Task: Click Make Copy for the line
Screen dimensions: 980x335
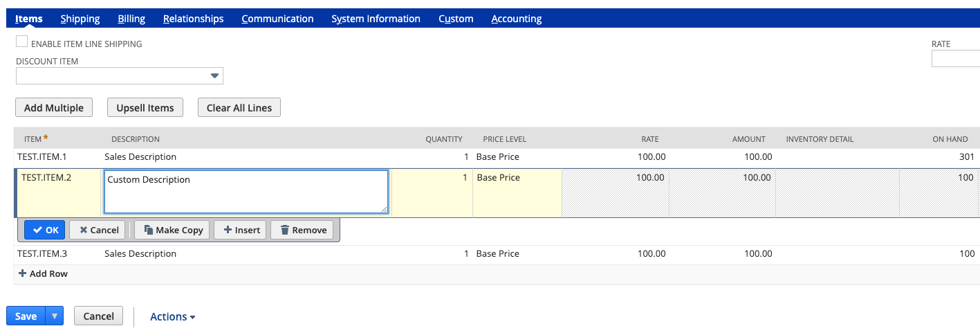Action: click(x=173, y=230)
